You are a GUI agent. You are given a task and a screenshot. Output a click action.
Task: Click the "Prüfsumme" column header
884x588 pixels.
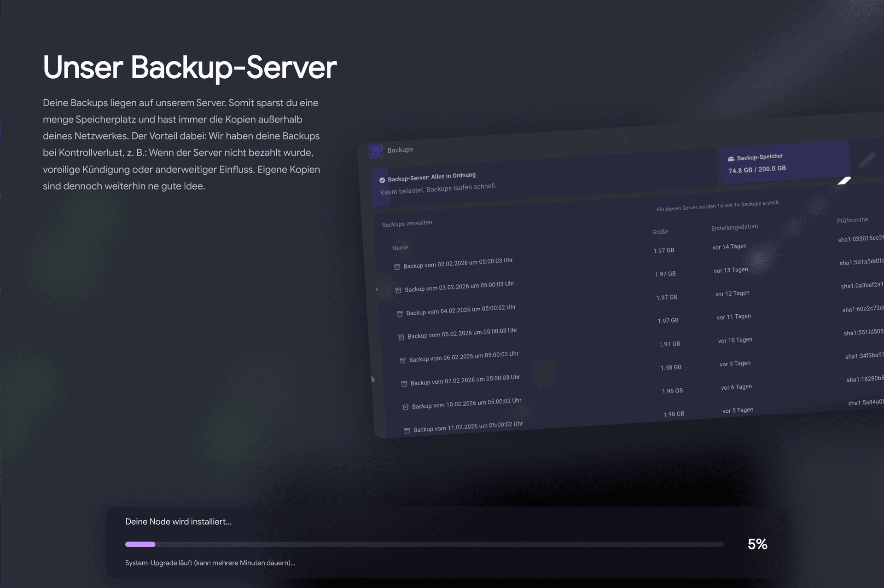[852, 220]
